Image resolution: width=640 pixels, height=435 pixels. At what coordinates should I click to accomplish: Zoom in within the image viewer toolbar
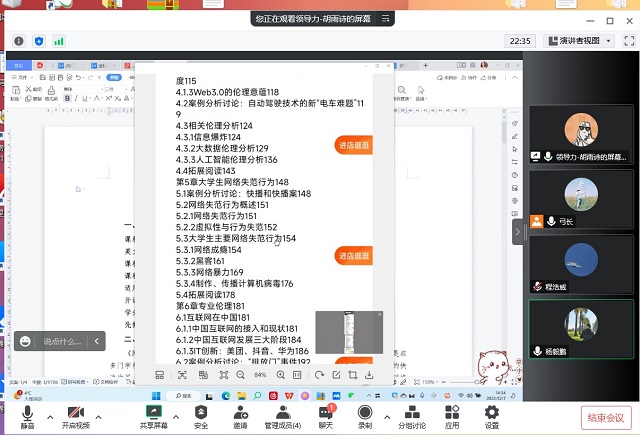280,375
